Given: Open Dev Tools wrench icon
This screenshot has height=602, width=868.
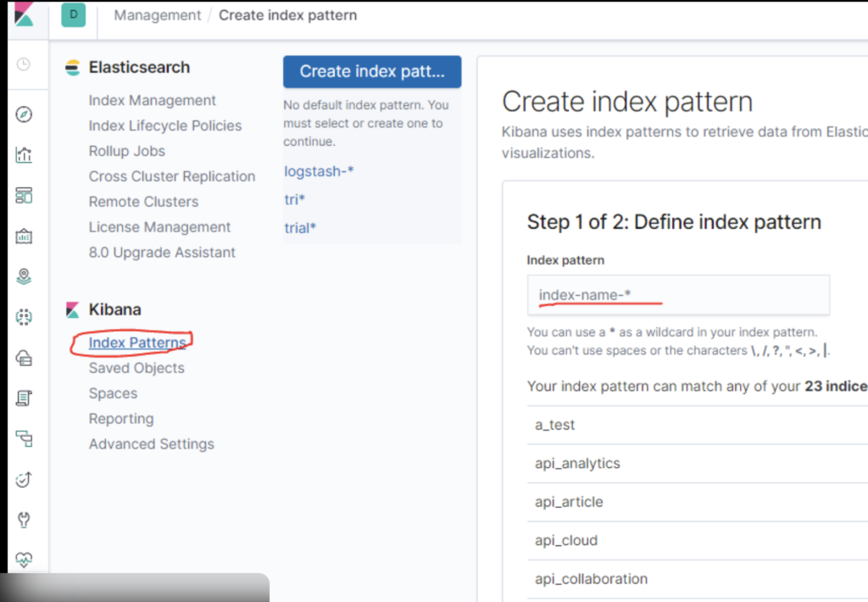Looking at the screenshot, I should pos(24,520).
